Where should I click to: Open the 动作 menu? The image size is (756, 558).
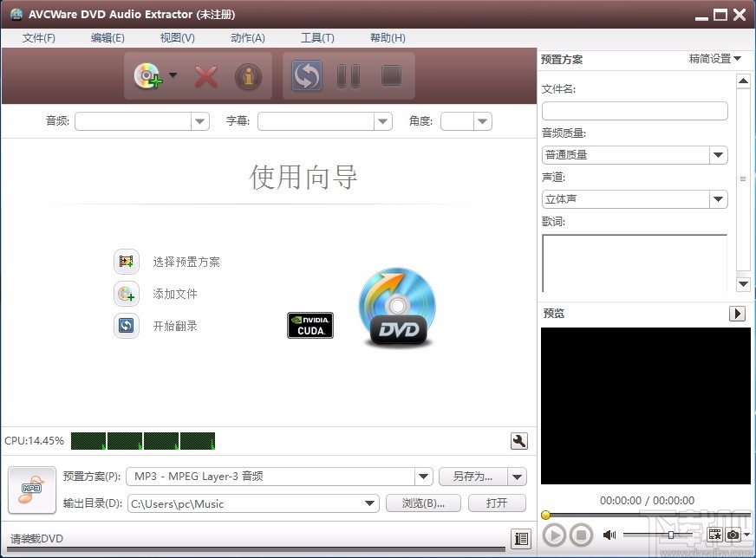(x=248, y=37)
